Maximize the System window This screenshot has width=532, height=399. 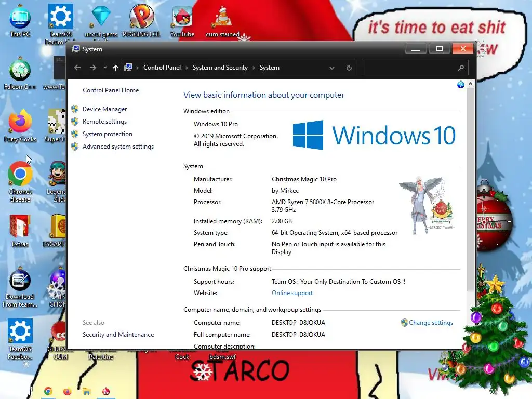[x=440, y=49]
